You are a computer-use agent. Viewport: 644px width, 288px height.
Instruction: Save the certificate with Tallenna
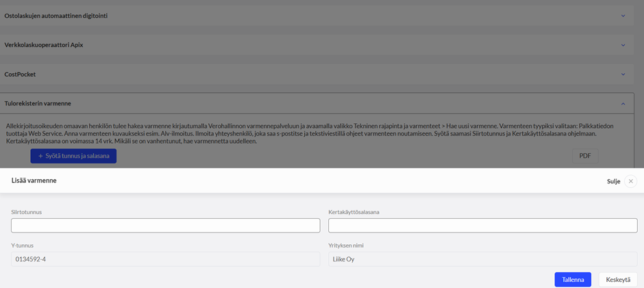click(x=573, y=279)
